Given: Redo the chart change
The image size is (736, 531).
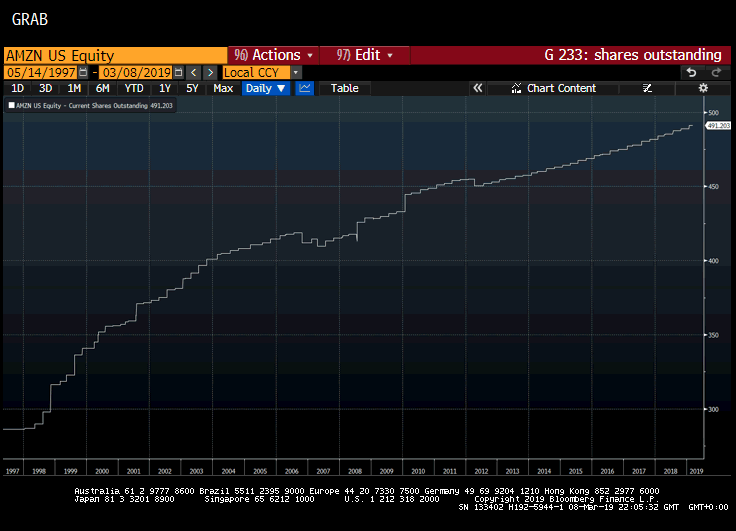Looking at the screenshot, I should click(716, 73).
